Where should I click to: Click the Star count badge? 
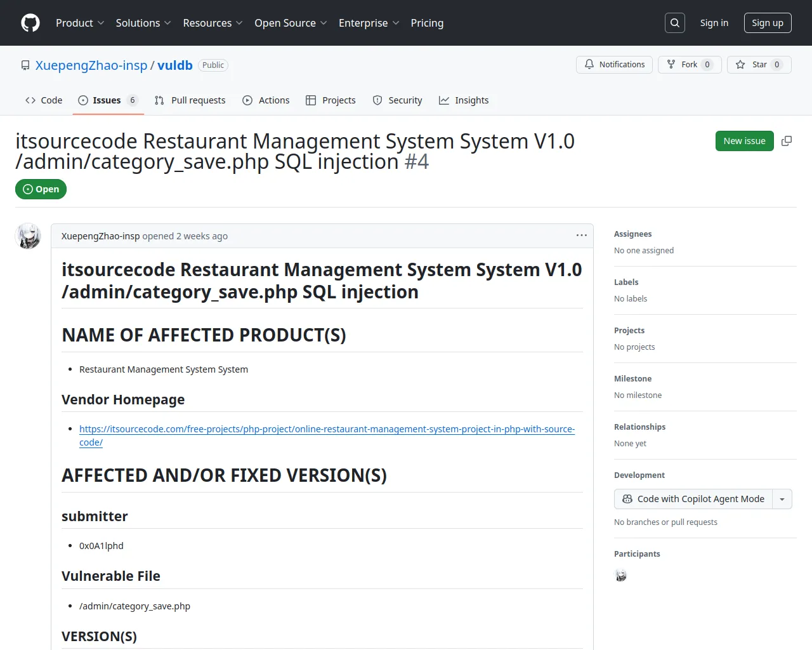click(777, 65)
